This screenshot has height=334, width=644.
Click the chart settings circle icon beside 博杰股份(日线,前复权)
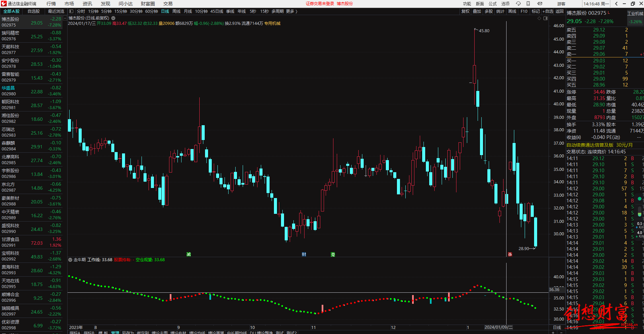(113, 18)
